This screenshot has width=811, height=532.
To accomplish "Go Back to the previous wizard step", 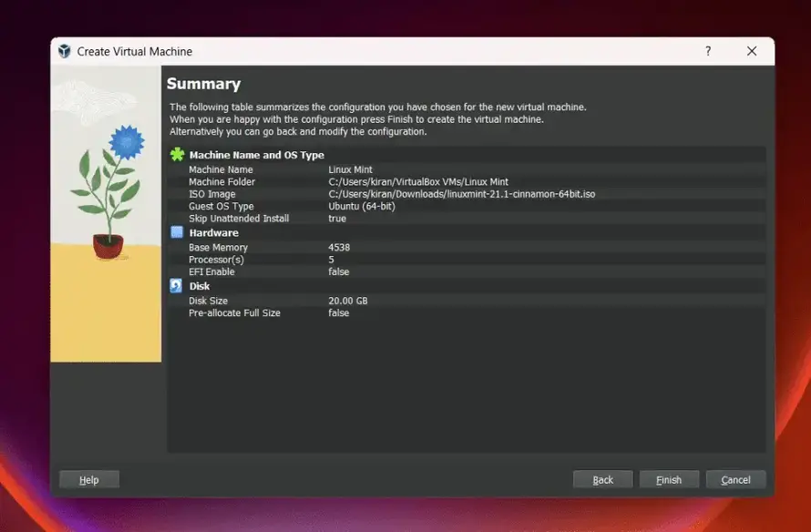I will (602, 480).
